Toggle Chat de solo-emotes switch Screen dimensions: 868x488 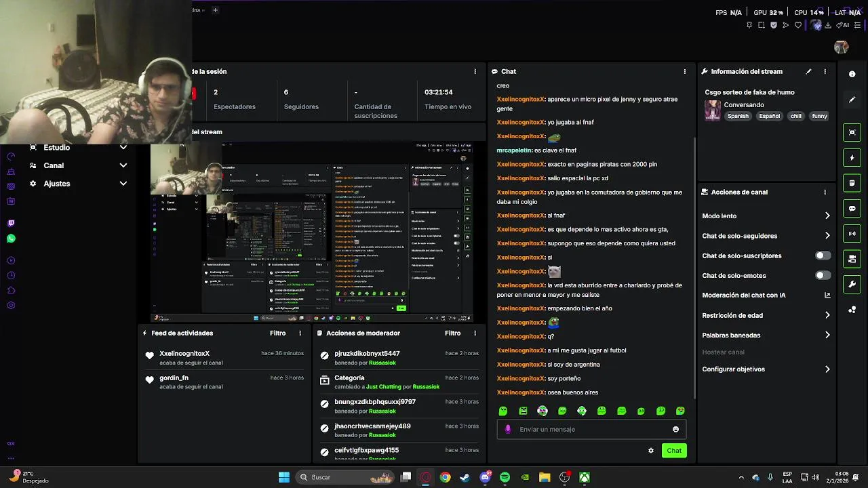coord(823,275)
